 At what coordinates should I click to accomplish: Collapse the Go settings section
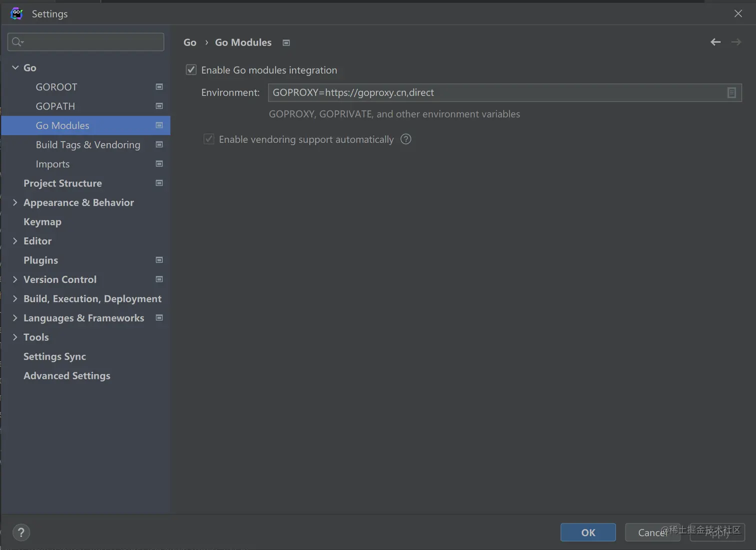pyautogui.click(x=15, y=67)
